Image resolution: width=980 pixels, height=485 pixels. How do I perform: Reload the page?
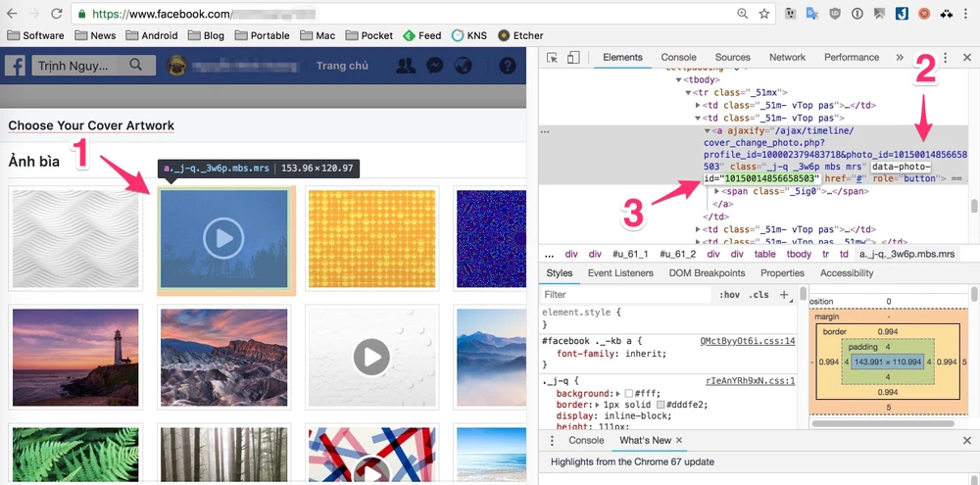coord(56,14)
